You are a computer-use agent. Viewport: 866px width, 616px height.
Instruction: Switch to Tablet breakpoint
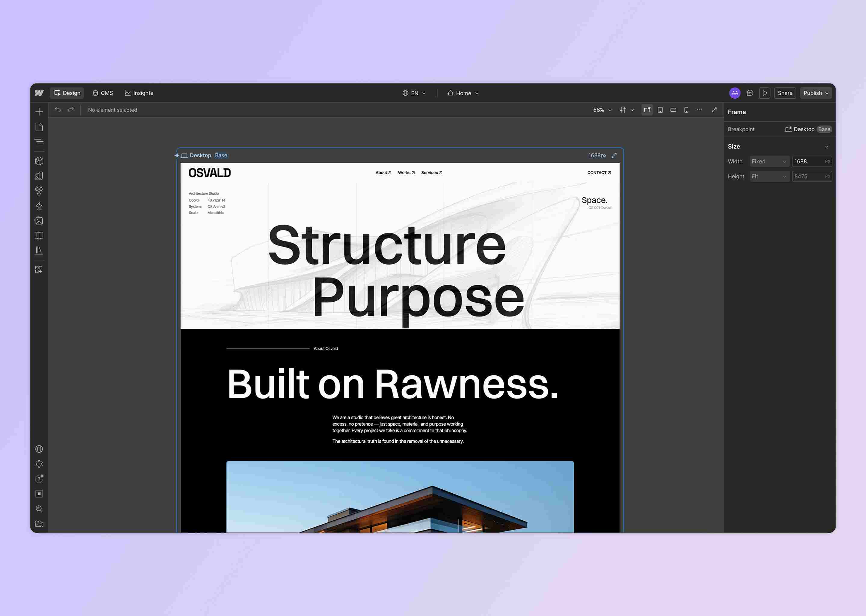(x=660, y=109)
